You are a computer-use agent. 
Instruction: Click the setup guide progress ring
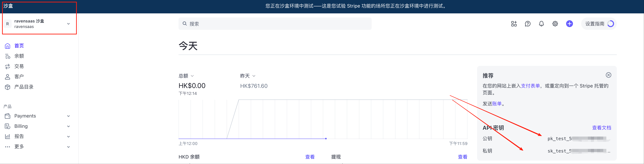click(x=610, y=24)
